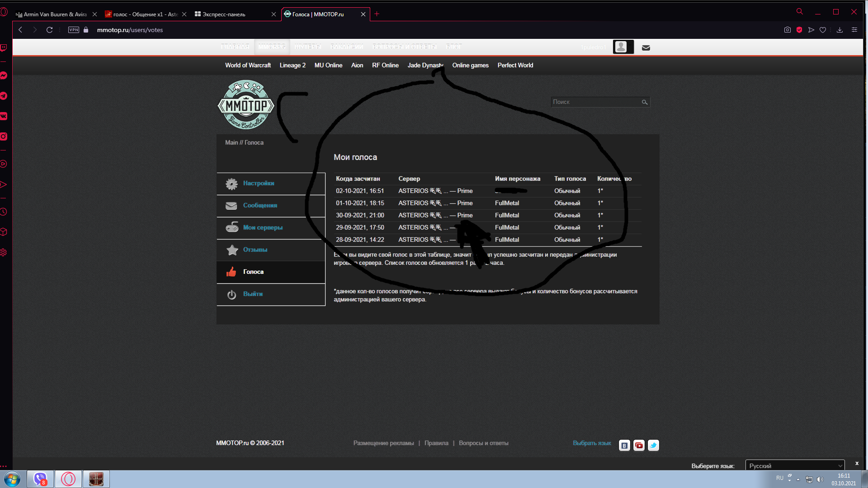Open Telegram in Opera sidebar
This screenshot has width=868, height=488.
point(4,96)
